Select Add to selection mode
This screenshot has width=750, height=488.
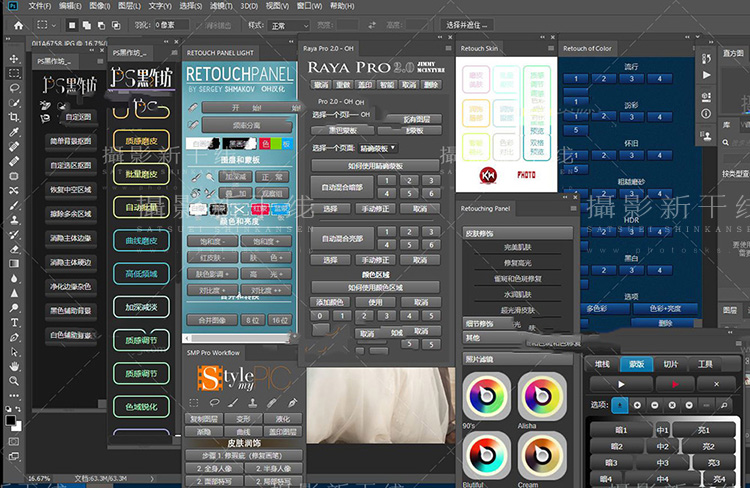point(87,25)
